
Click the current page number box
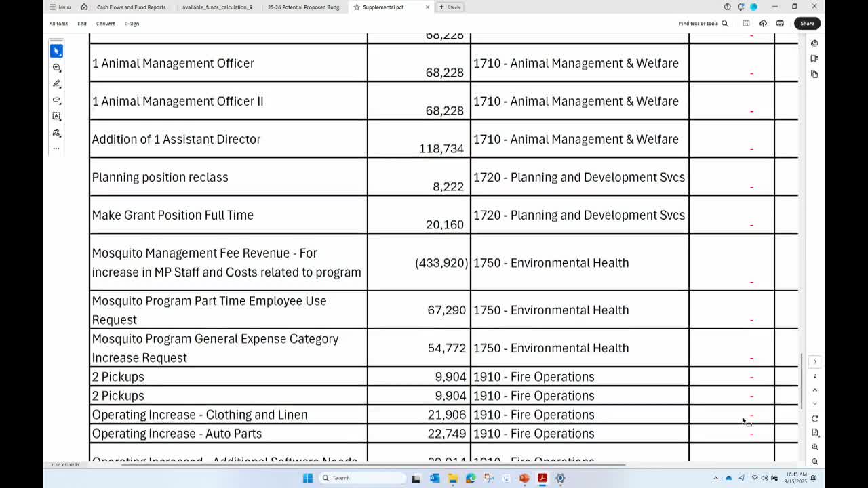point(814,376)
